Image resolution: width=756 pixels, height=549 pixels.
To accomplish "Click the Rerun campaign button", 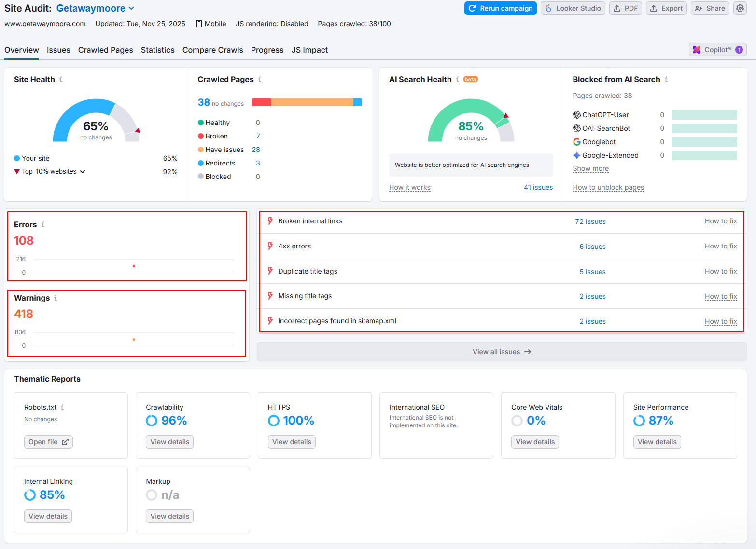I will tap(500, 8).
